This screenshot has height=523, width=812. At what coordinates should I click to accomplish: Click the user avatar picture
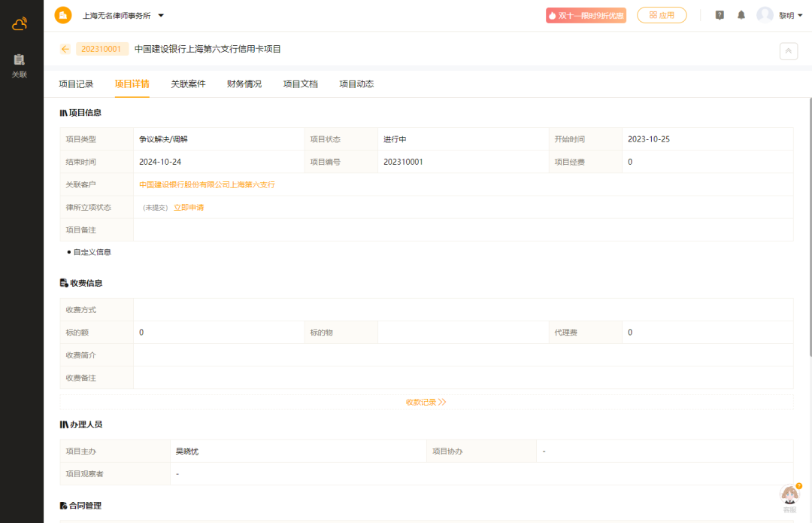(x=765, y=15)
